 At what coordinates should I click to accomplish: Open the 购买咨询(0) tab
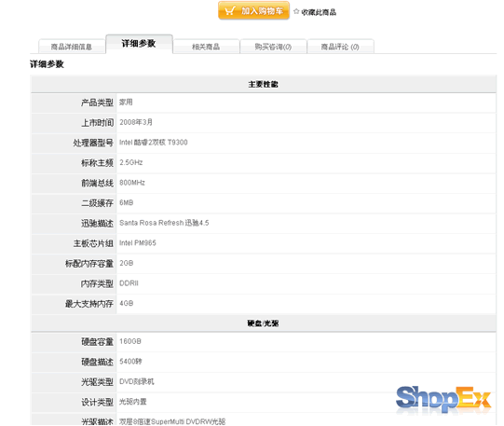point(273,47)
